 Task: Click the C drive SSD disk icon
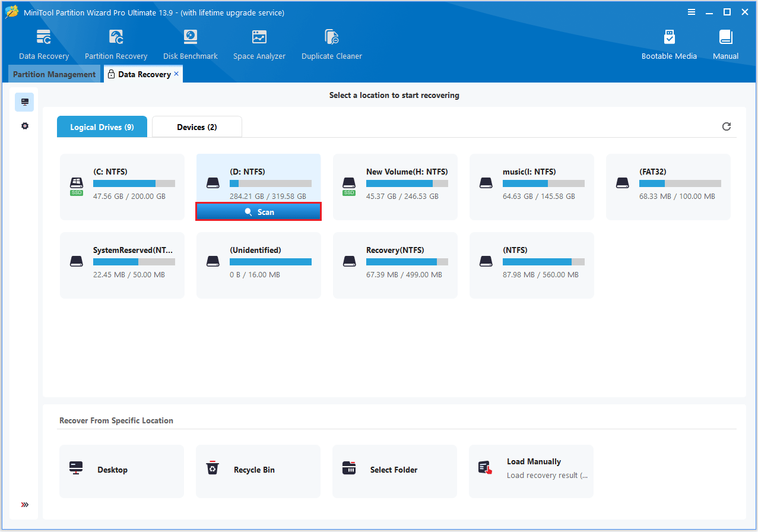[77, 186]
